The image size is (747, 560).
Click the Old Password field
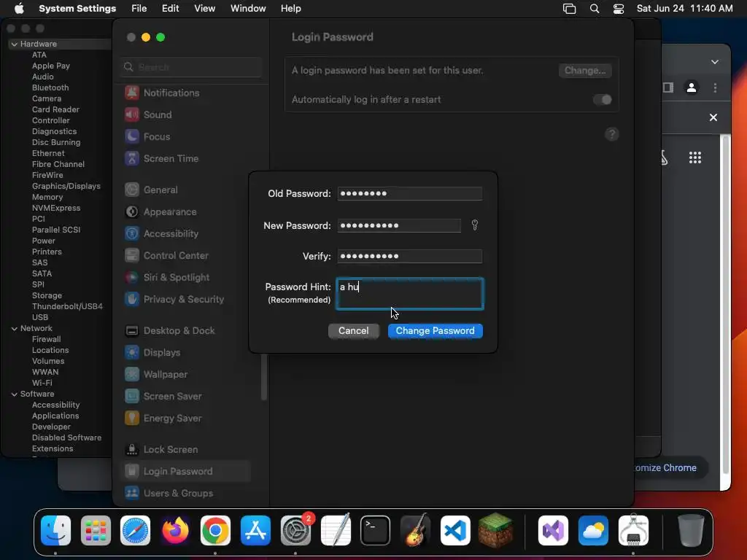click(x=410, y=193)
